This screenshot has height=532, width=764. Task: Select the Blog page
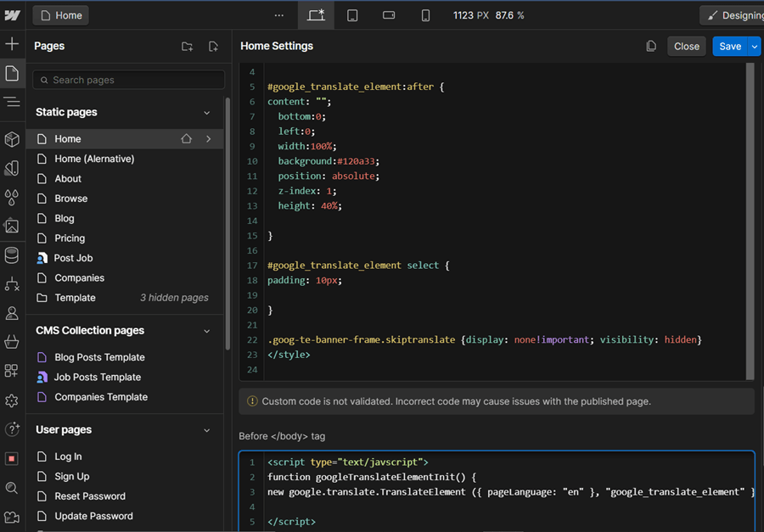[125, 218]
